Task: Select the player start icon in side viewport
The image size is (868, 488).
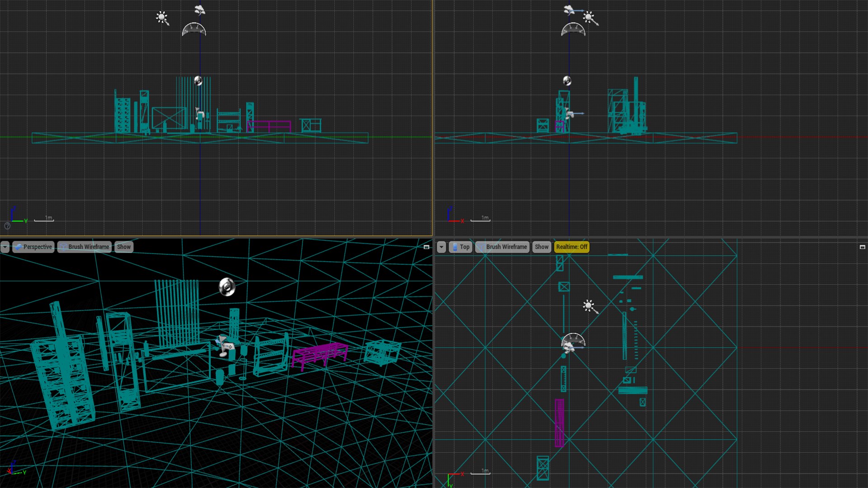Action: [199, 113]
